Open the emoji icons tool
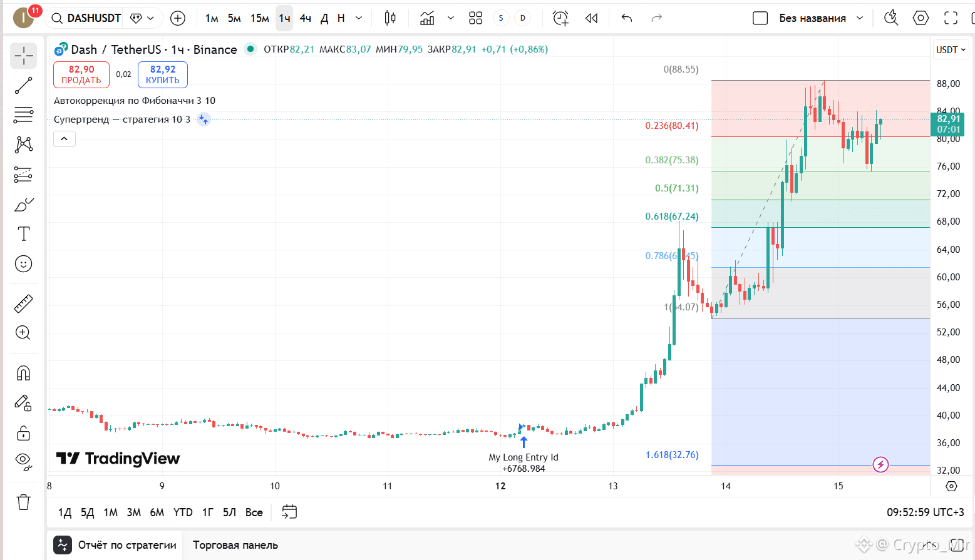The image size is (975, 560). coord(23,264)
